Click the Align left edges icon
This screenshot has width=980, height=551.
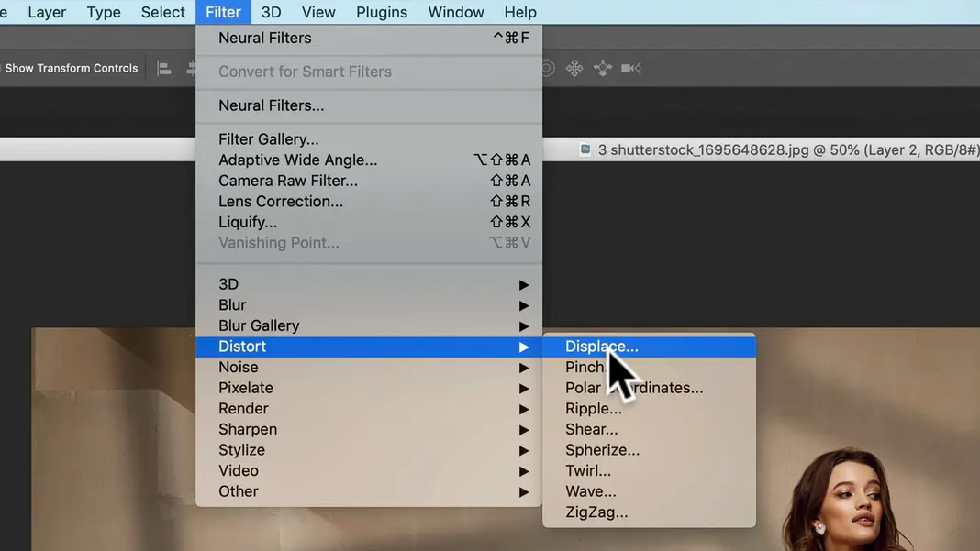click(163, 69)
